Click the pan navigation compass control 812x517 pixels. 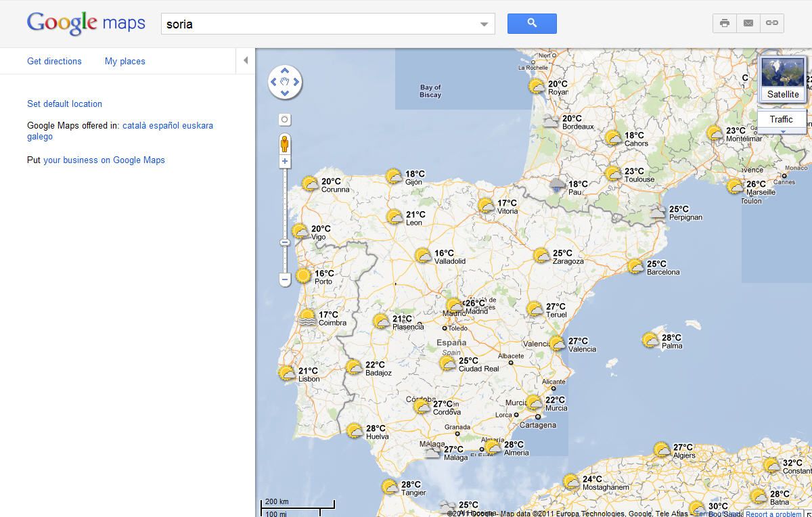(285, 82)
